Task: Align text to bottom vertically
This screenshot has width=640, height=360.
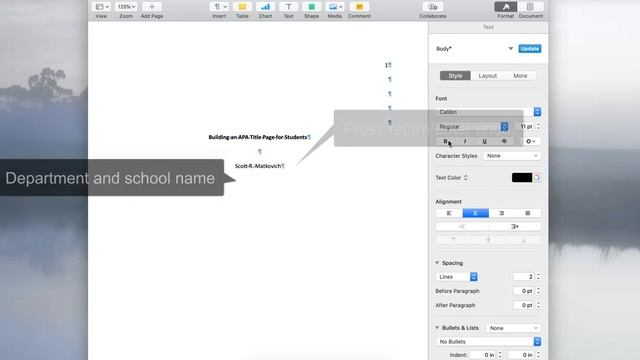Action: (x=523, y=240)
